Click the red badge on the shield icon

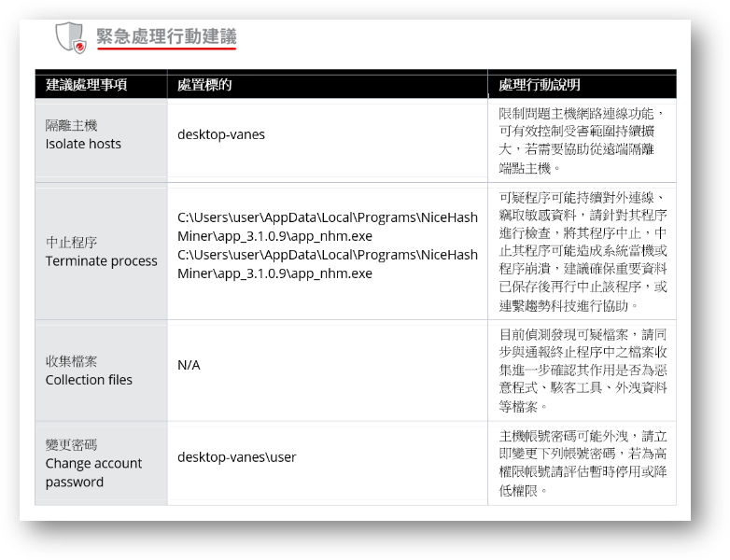tap(79, 47)
